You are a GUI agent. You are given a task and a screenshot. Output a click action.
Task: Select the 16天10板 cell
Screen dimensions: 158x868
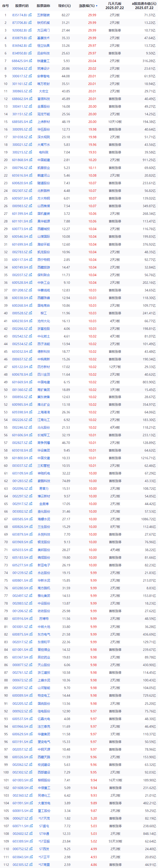(115, 780)
